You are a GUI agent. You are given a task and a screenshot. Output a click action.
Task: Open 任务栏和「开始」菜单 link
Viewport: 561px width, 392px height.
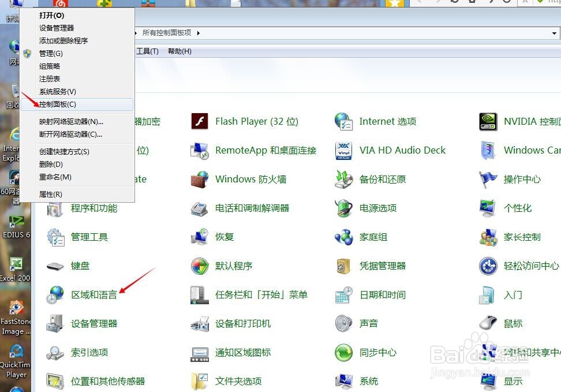[x=261, y=295]
